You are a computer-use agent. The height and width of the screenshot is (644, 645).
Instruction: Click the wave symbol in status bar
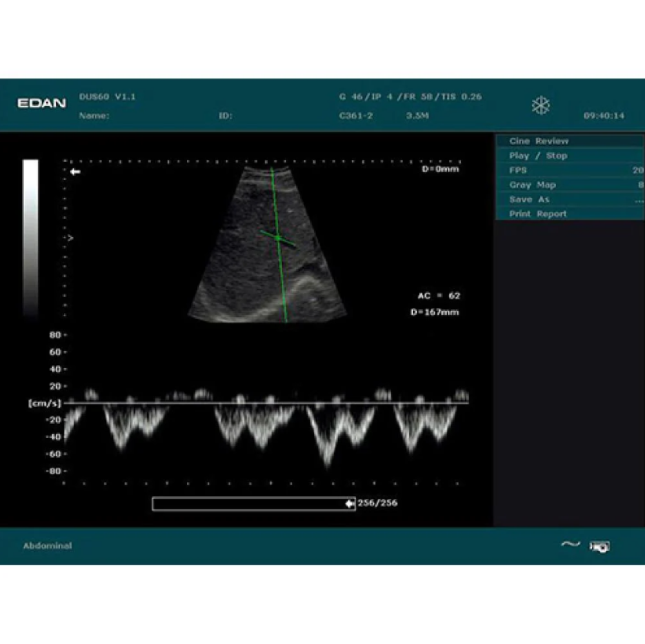tap(570, 545)
